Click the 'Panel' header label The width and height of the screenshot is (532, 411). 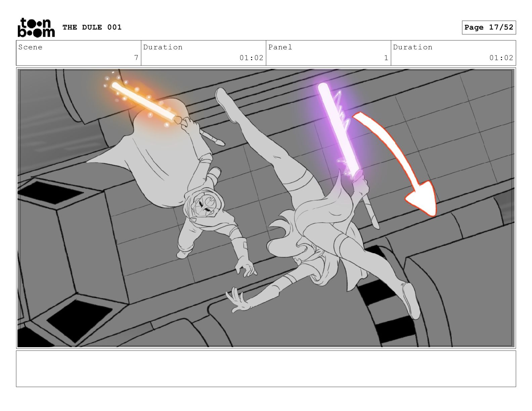point(280,47)
